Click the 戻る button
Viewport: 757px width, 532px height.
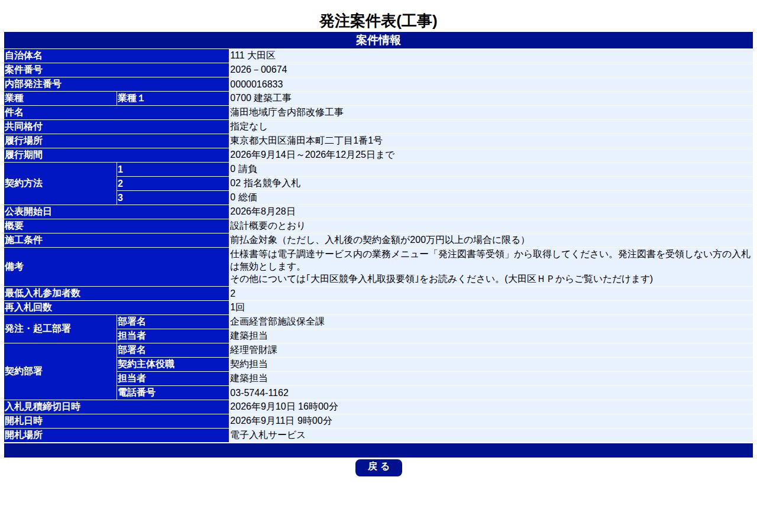pos(378,468)
